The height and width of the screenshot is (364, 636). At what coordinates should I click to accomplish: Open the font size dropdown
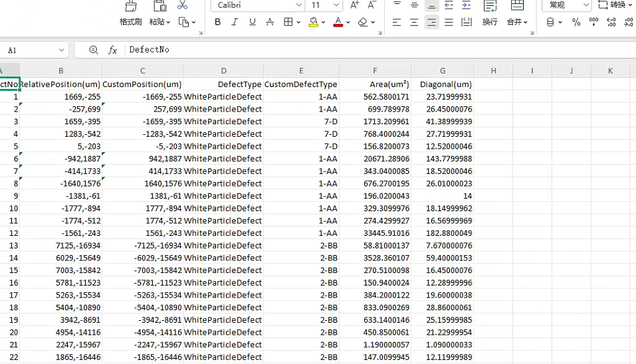[336, 5]
